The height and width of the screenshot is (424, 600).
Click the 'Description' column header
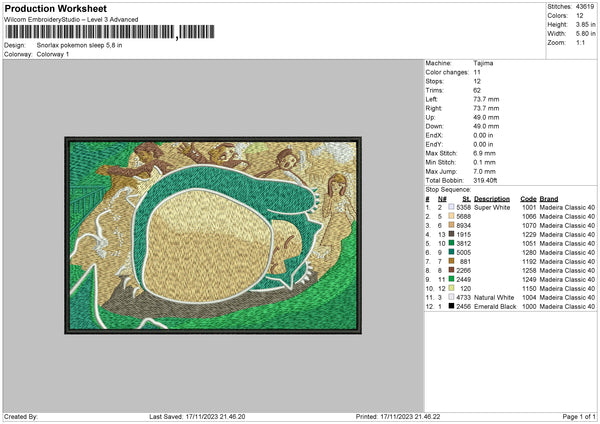tap(492, 199)
